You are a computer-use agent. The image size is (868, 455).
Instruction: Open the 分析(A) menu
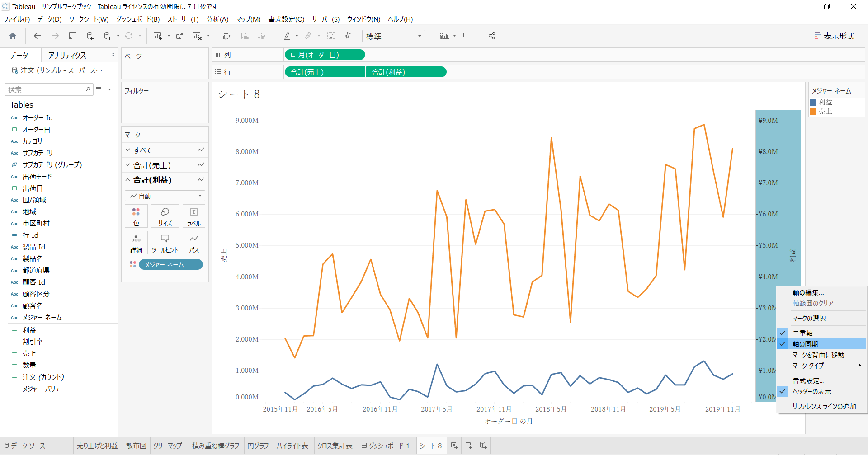(217, 19)
